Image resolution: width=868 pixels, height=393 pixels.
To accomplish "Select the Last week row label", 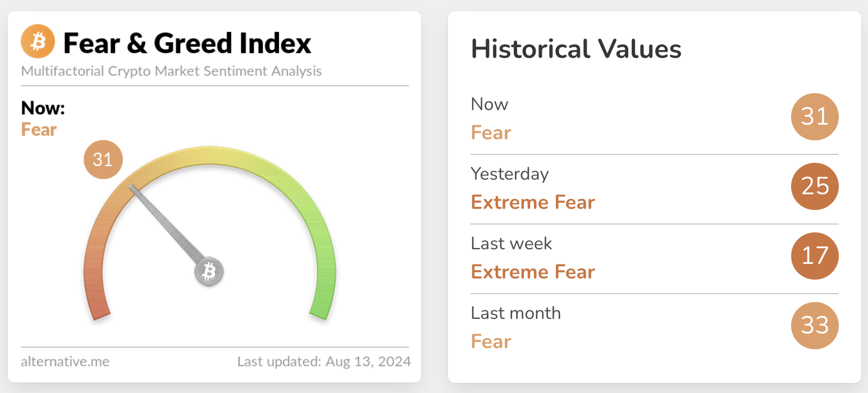I will pos(511,244).
